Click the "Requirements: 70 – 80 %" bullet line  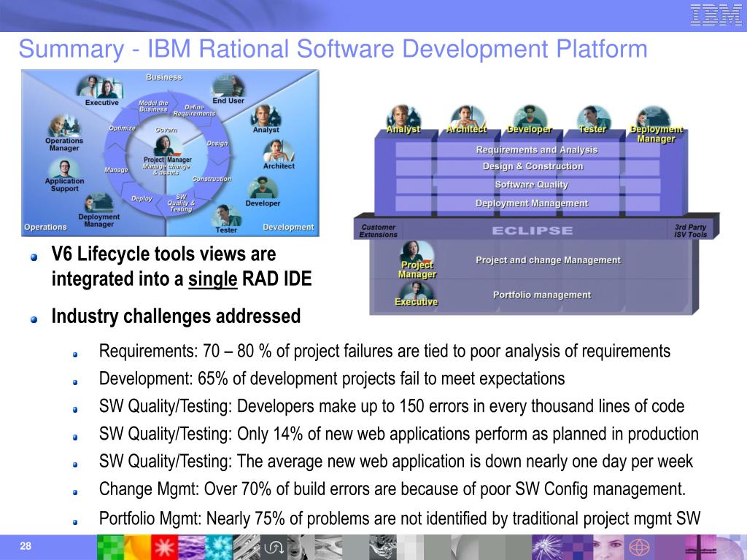(x=384, y=351)
